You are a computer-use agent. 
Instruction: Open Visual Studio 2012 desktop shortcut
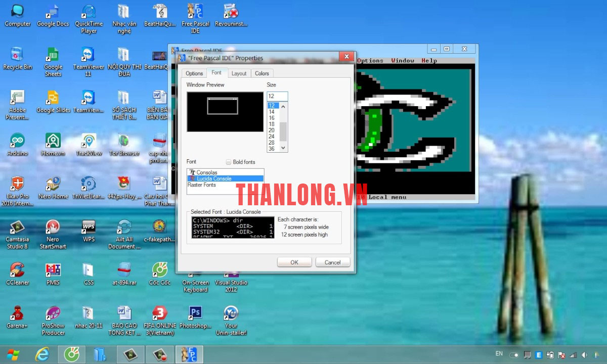pos(231,273)
